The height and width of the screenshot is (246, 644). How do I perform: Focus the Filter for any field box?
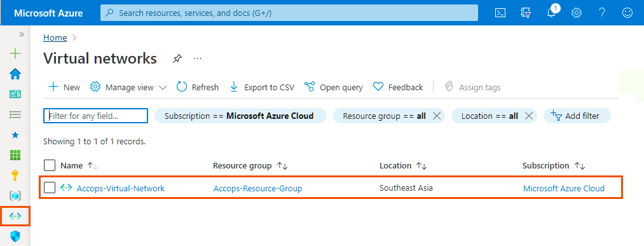click(x=96, y=116)
